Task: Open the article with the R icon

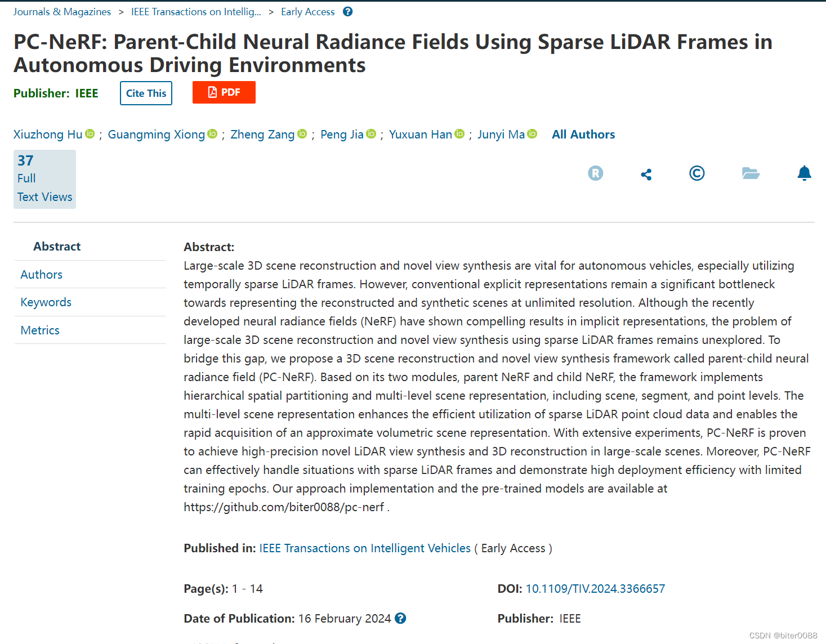Action: [x=596, y=173]
